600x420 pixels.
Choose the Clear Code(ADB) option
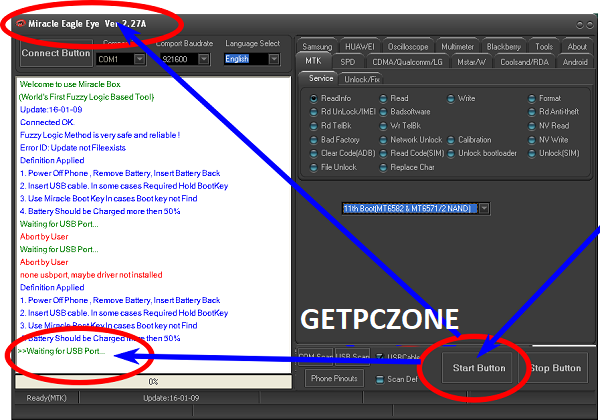click(313, 153)
